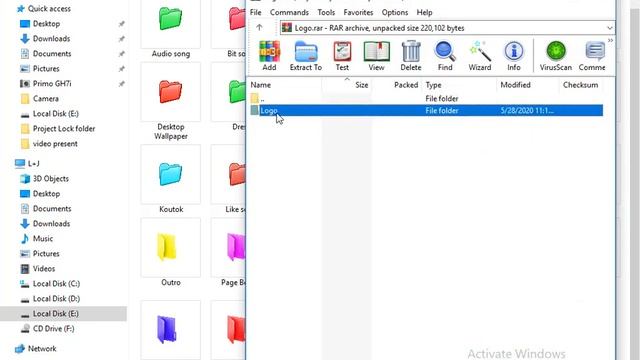
Task: Open the Comment toolbar tool
Action: [592, 56]
